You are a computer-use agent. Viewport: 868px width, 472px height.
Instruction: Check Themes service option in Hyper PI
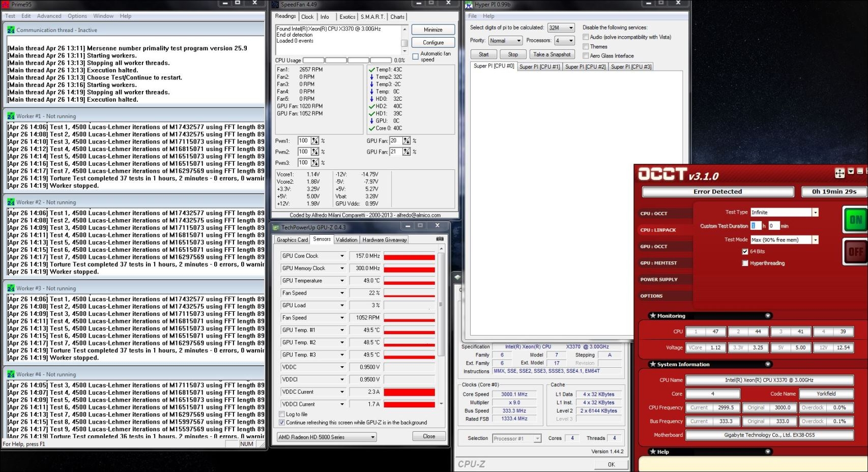586,46
